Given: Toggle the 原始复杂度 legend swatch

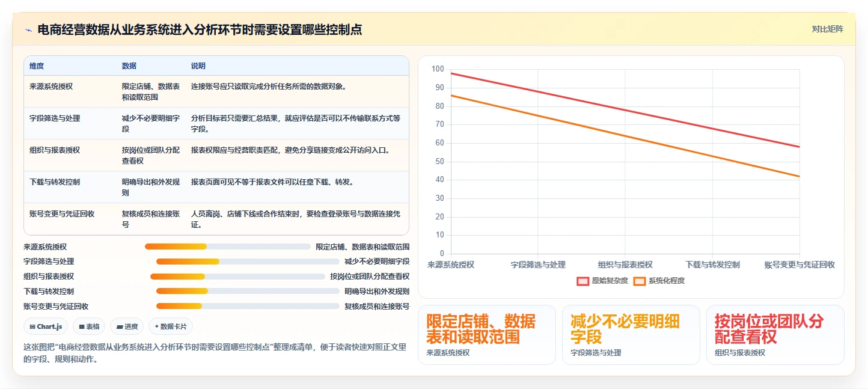Looking at the screenshot, I should point(583,281).
